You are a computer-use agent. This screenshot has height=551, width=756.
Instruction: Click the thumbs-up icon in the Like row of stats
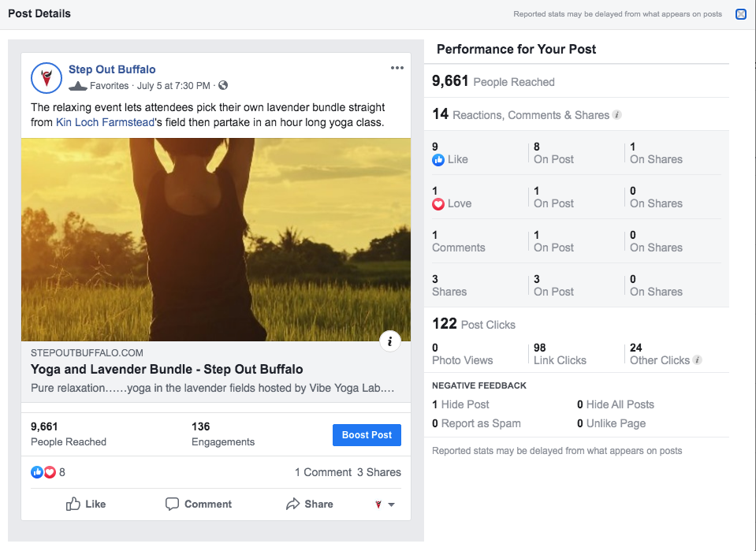pos(438,159)
